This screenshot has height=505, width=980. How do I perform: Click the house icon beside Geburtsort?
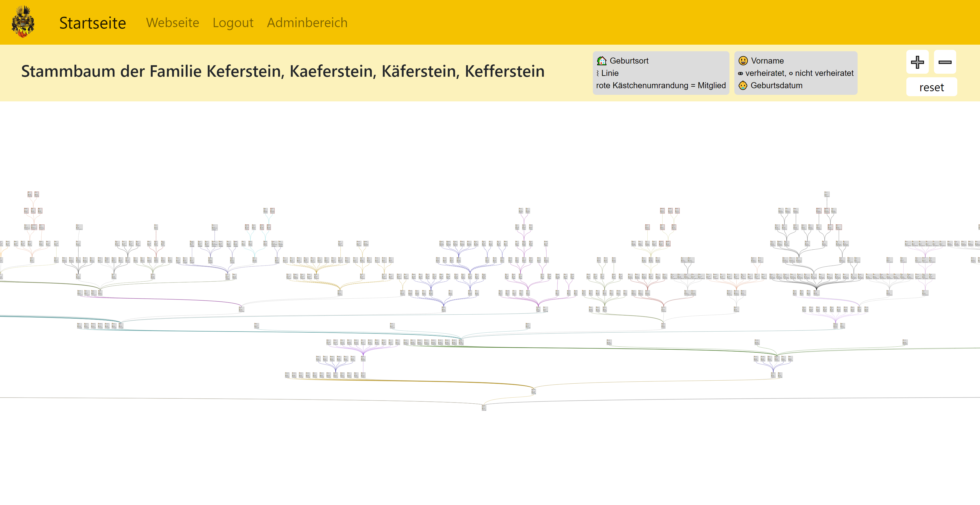[602, 61]
